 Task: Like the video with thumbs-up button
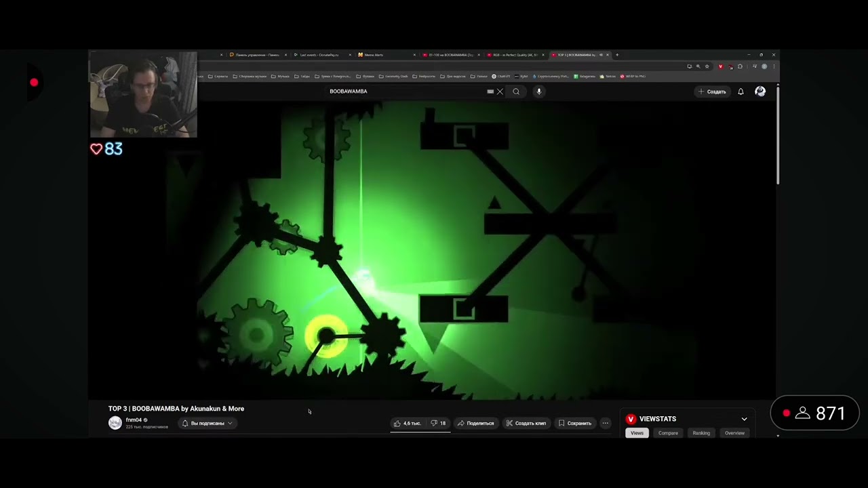tap(407, 424)
